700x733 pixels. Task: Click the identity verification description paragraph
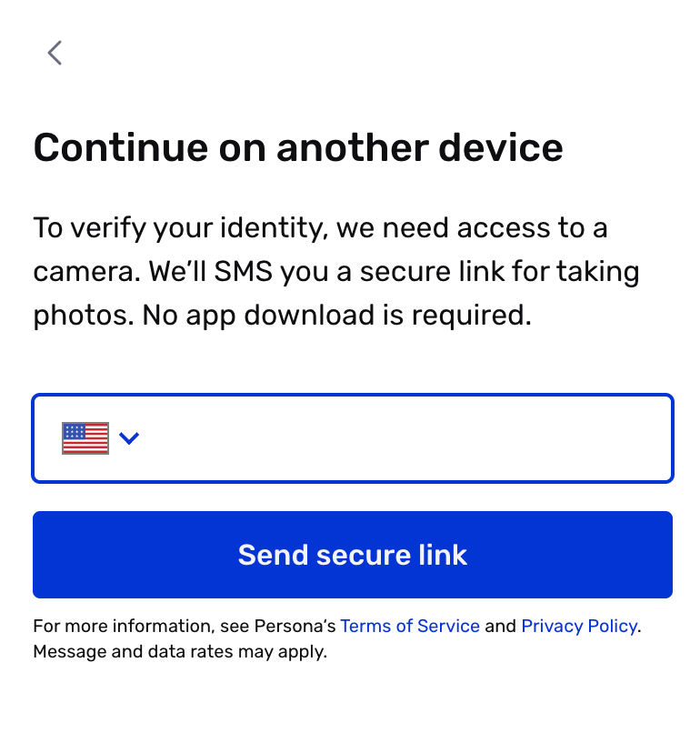pyautogui.click(x=336, y=272)
